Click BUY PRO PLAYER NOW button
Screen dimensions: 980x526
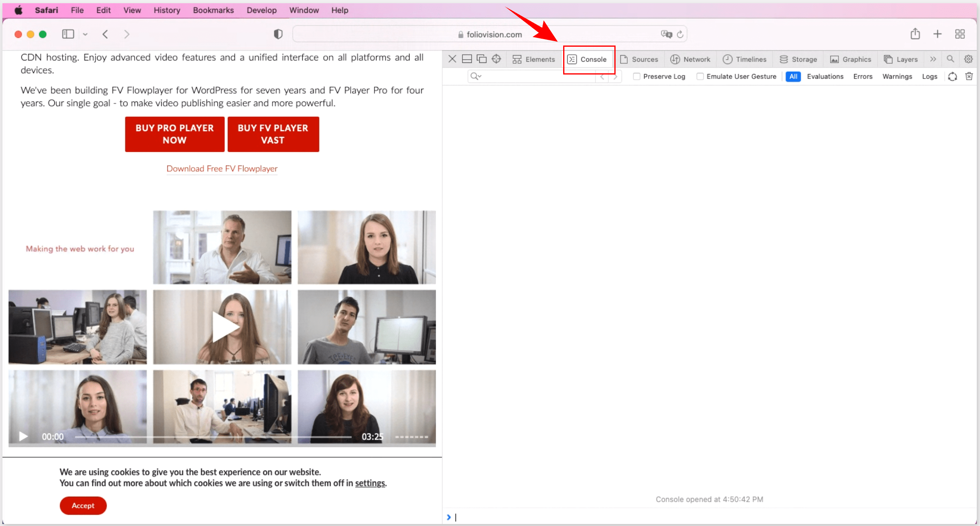point(175,134)
